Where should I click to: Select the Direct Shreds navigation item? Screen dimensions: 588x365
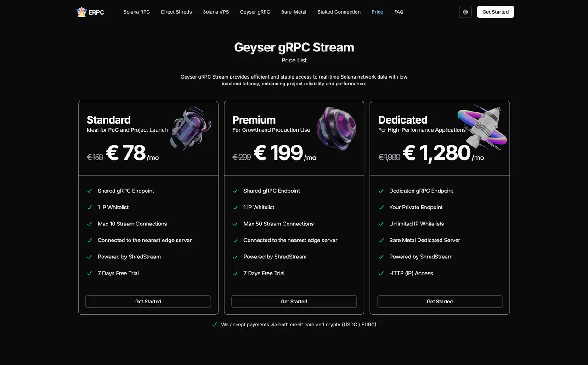[x=176, y=12]
